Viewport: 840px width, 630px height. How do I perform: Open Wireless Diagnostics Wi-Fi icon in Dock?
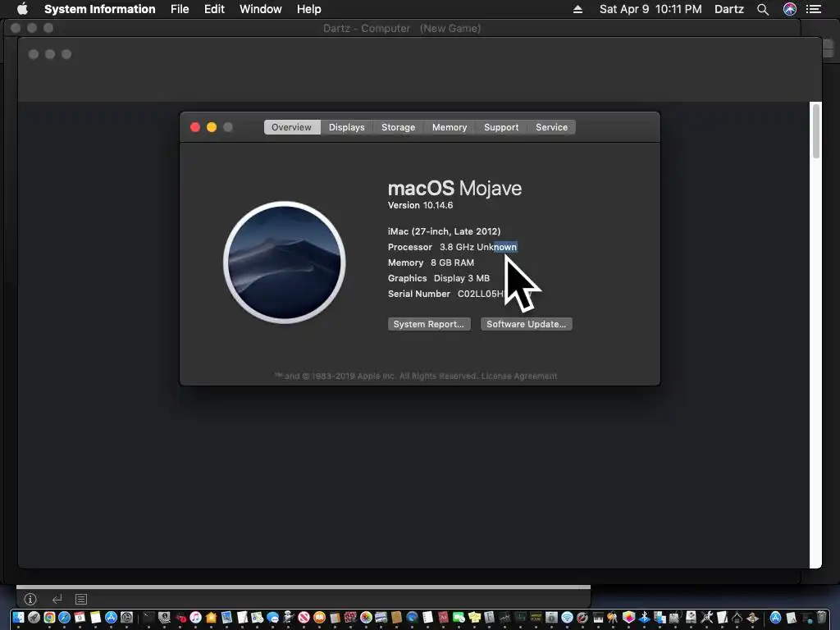click(x=567, y=617)
